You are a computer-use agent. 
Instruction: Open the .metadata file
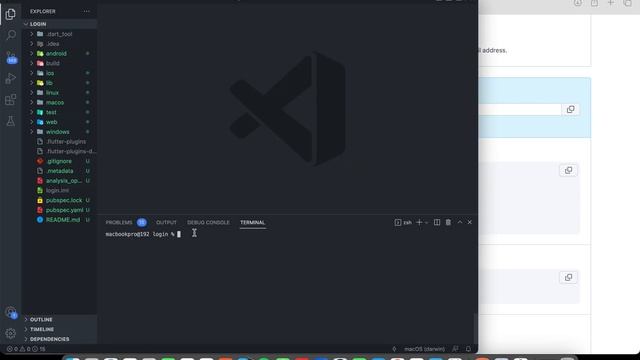click(59, 171)
